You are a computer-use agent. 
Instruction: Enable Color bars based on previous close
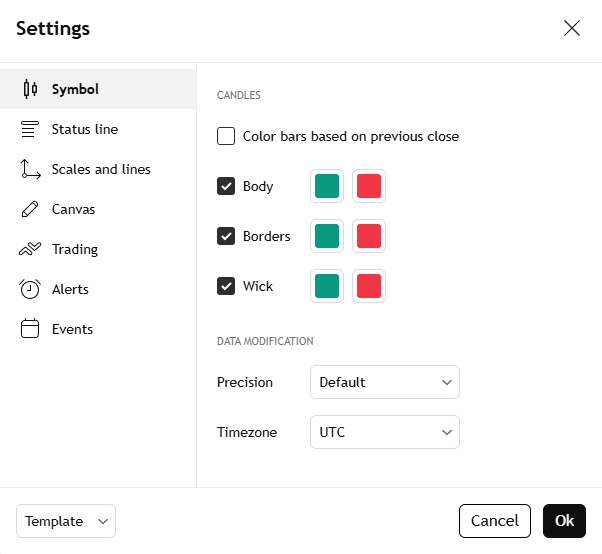click(226, 136)
